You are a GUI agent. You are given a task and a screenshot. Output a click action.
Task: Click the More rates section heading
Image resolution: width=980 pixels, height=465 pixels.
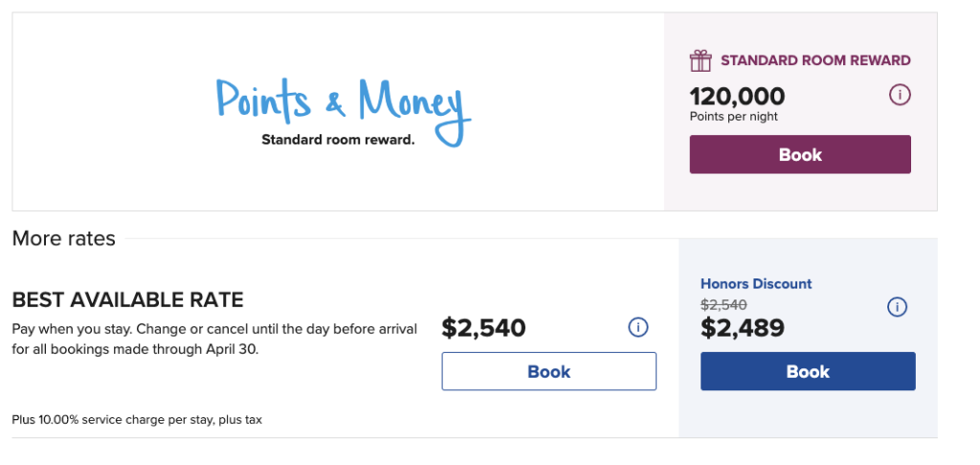pyautogui.click(x=63, y=238)
